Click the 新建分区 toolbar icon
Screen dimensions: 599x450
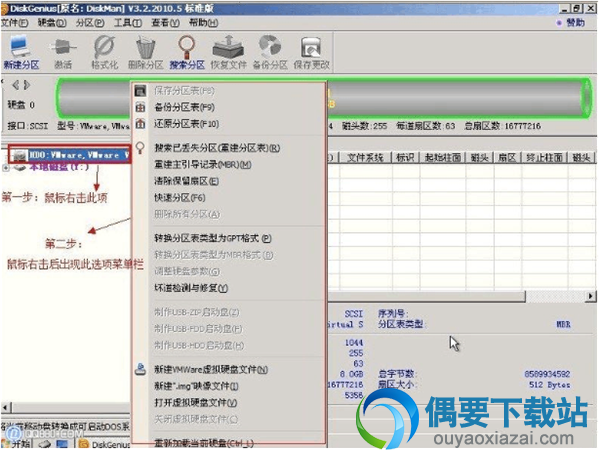tap(21, 52)
